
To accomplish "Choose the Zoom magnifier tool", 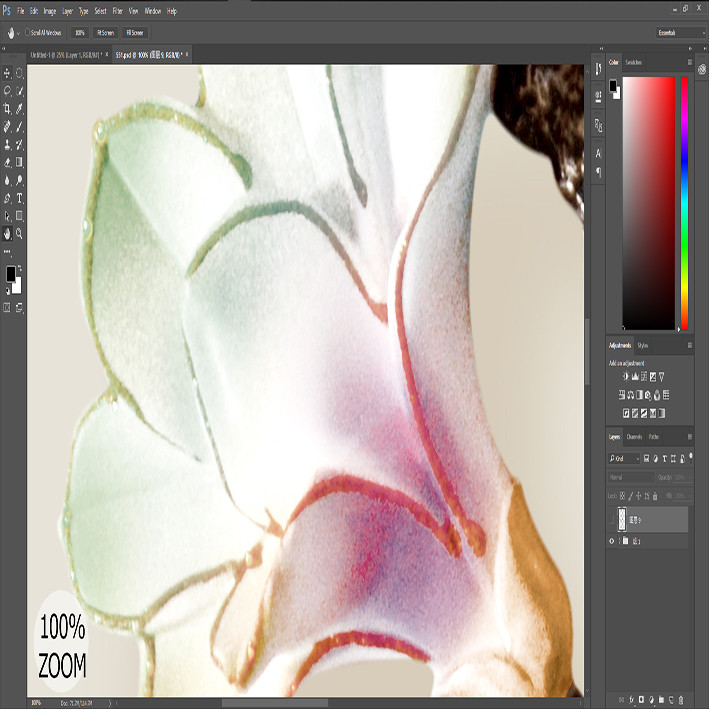I will [19, 233].
